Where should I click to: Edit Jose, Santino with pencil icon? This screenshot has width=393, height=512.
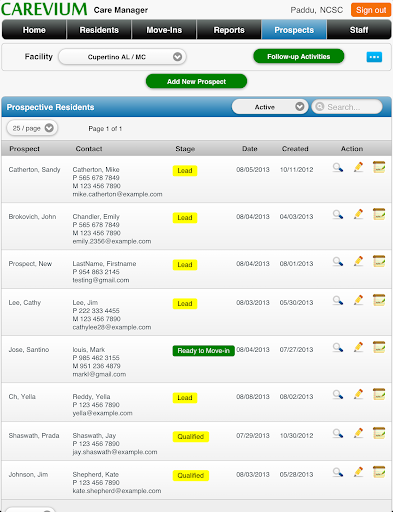point(358,347)
